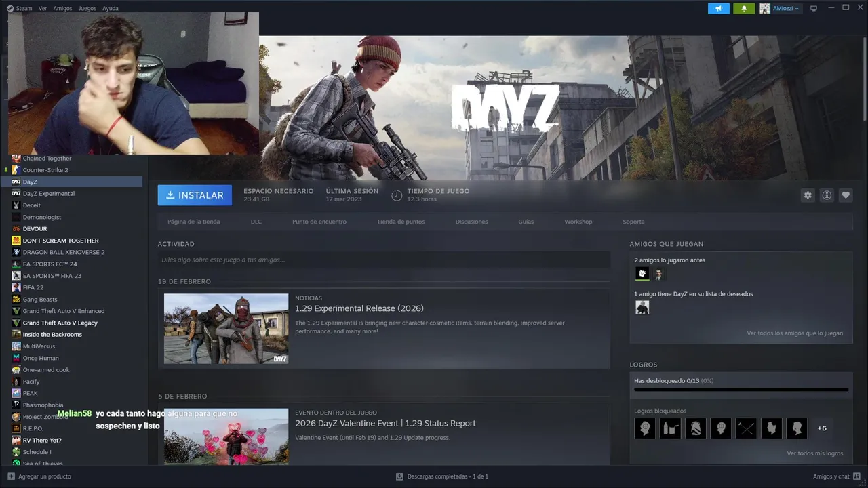
Task: Open the Punto de encuentro tab
Action: click(x=319, y=222)
